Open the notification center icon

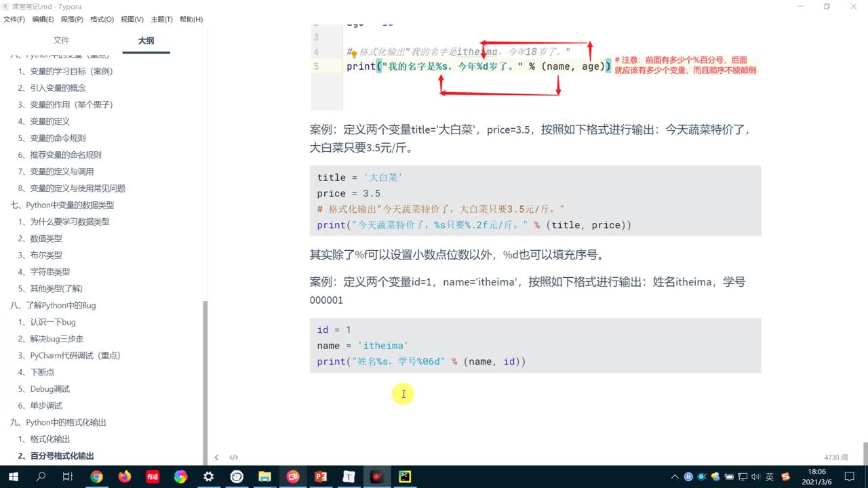tap(851, 476)
